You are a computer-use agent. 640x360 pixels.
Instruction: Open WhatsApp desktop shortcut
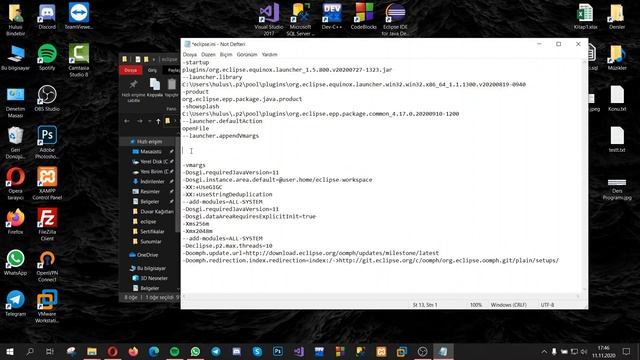16,262
